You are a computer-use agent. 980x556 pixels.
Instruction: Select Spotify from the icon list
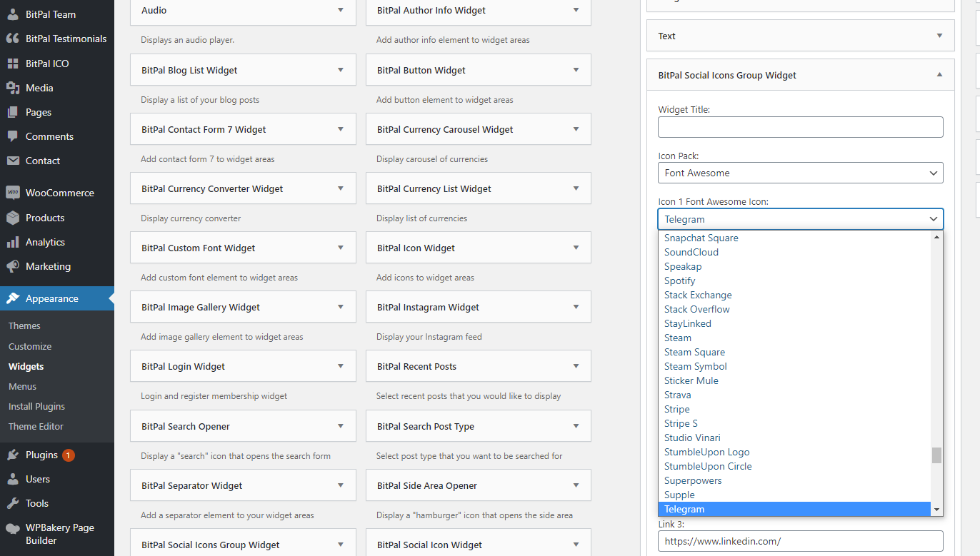(x=794, y=280)
